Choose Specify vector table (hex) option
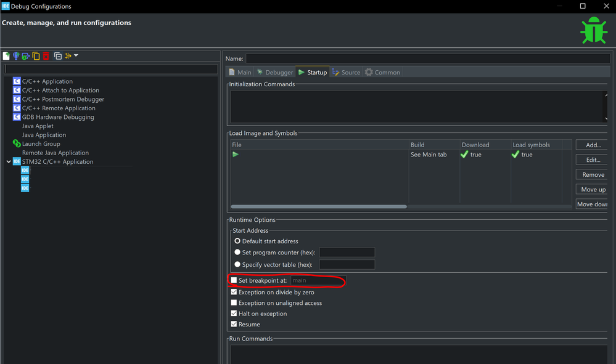 (237, 264)
